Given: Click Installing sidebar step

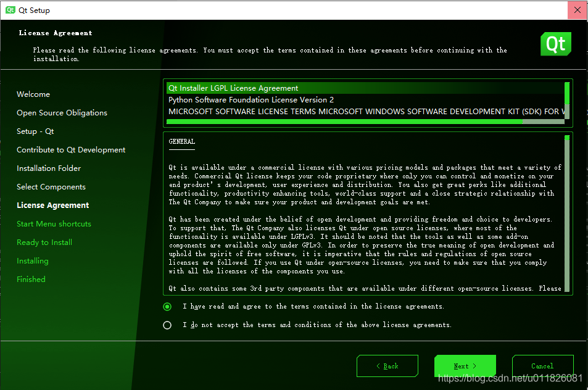Looking at the screenshot, I should point(33,260).
